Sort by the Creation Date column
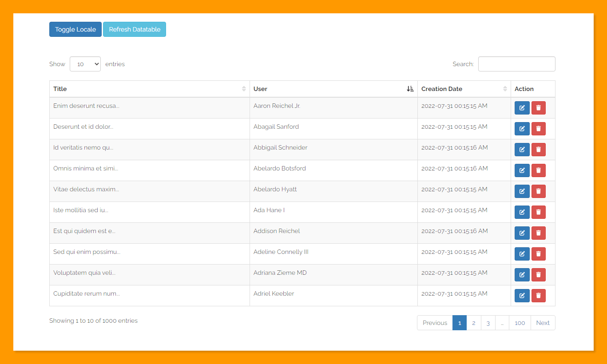The height and width of the screenshot is (364, 607). click(x=505, y=89)
